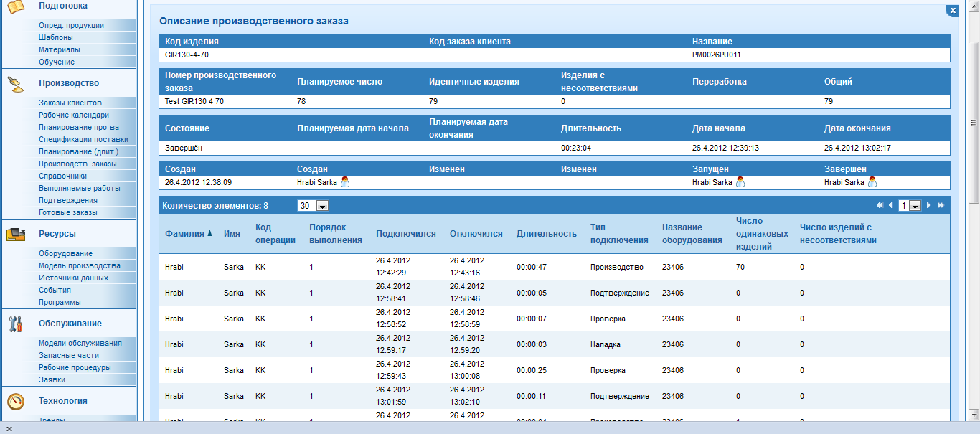Screen dimensions: 980x434
Task: Open Ресурсы section
Action: tap(57, 234)
